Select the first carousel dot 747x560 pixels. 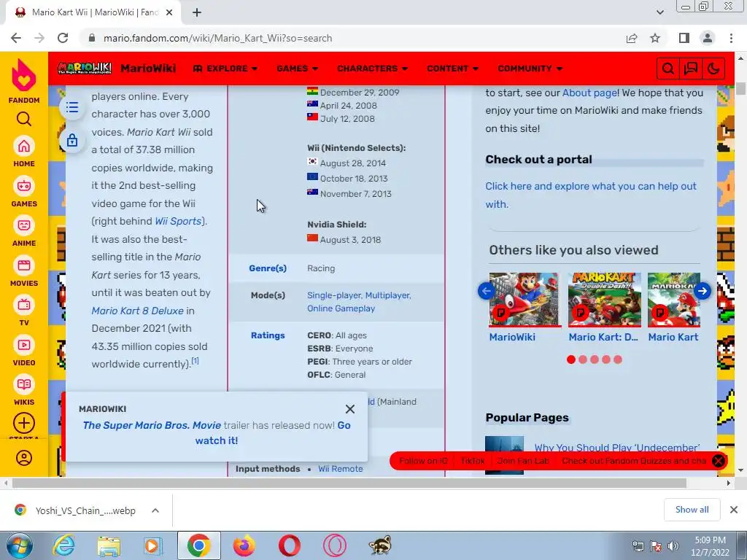[570, 359]
